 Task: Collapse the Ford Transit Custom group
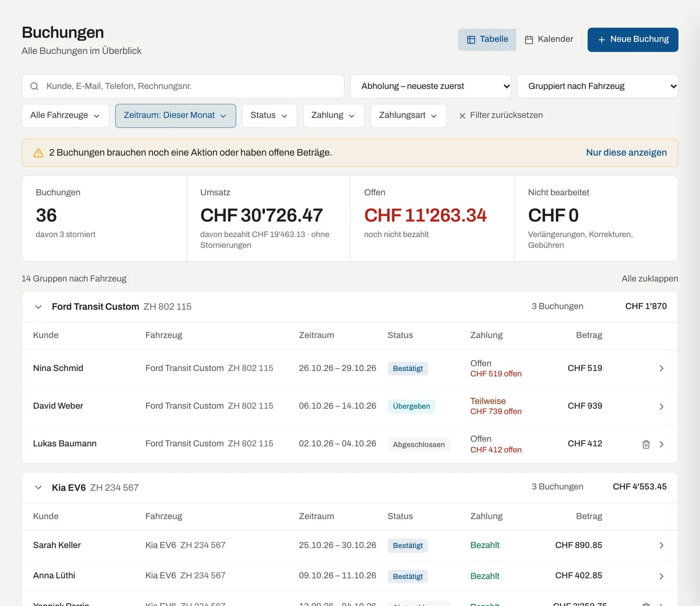(38, 307)
